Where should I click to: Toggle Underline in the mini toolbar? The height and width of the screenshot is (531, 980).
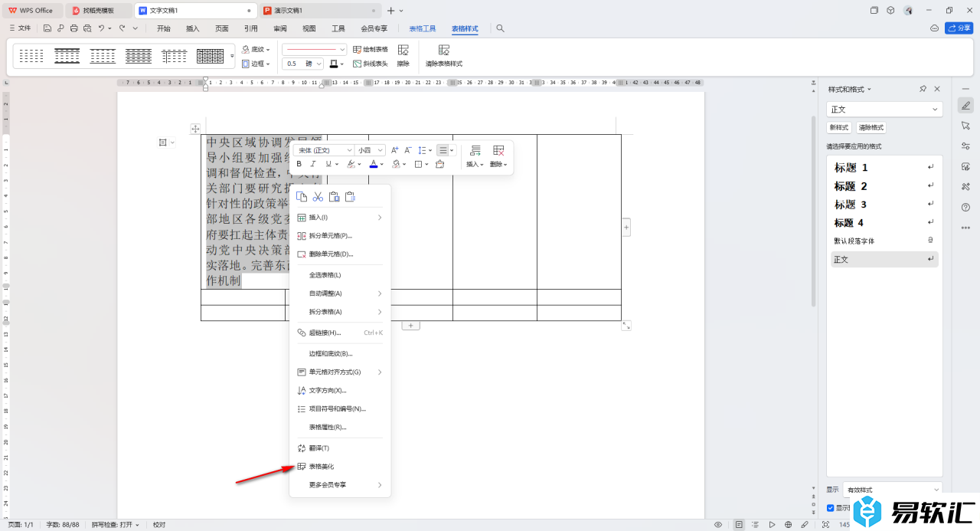pos(328,164)
